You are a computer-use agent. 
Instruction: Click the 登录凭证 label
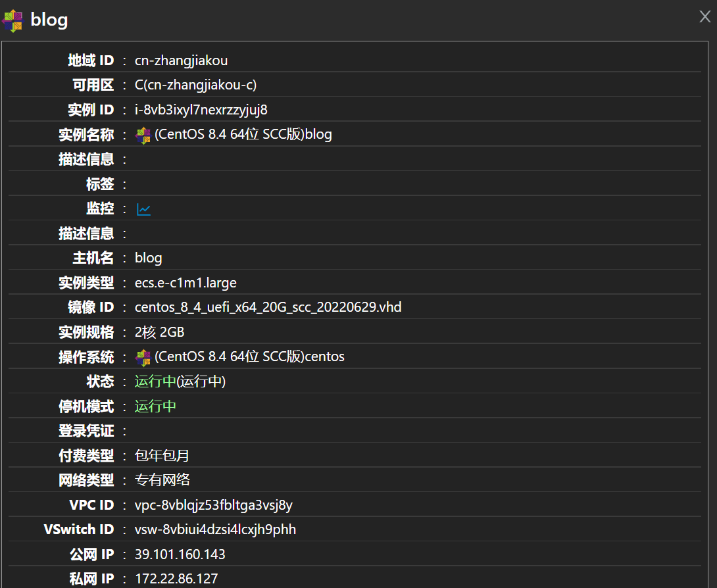pos(86,431)
